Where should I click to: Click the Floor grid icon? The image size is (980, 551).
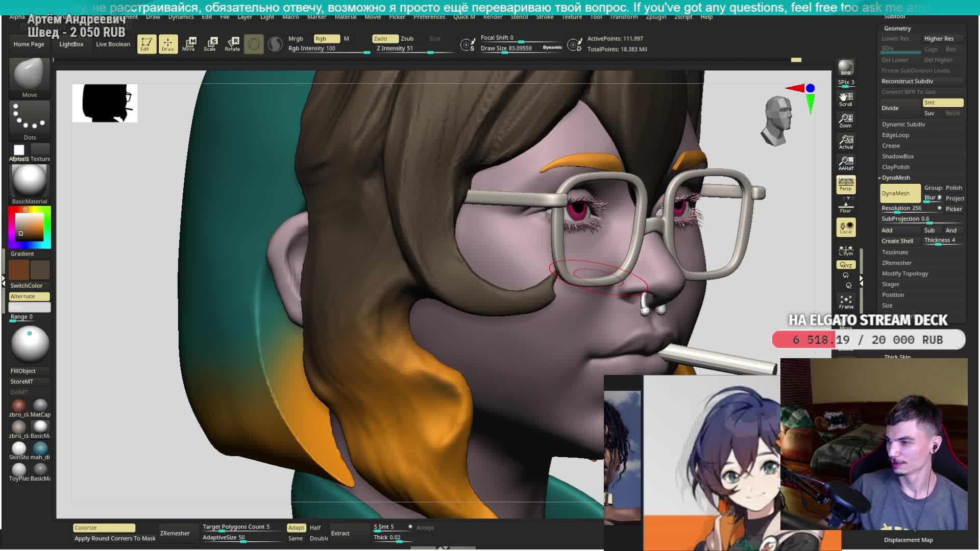click(846, 207)
